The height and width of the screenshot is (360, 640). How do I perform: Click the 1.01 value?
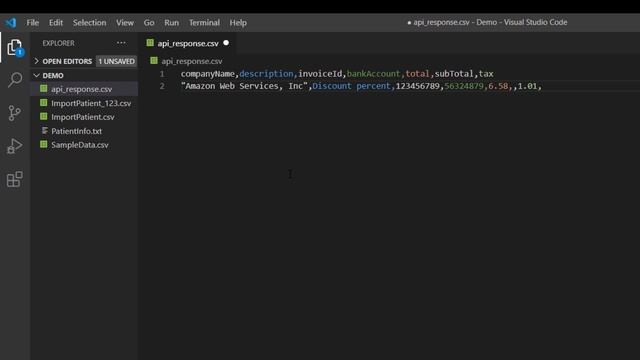coord(527,86)
